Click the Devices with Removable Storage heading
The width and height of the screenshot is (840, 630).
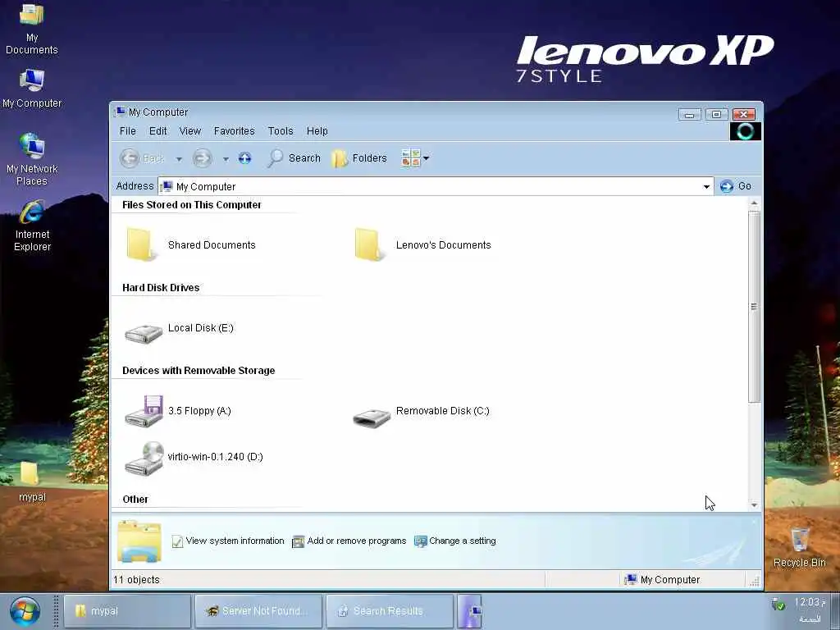point(199,371)
